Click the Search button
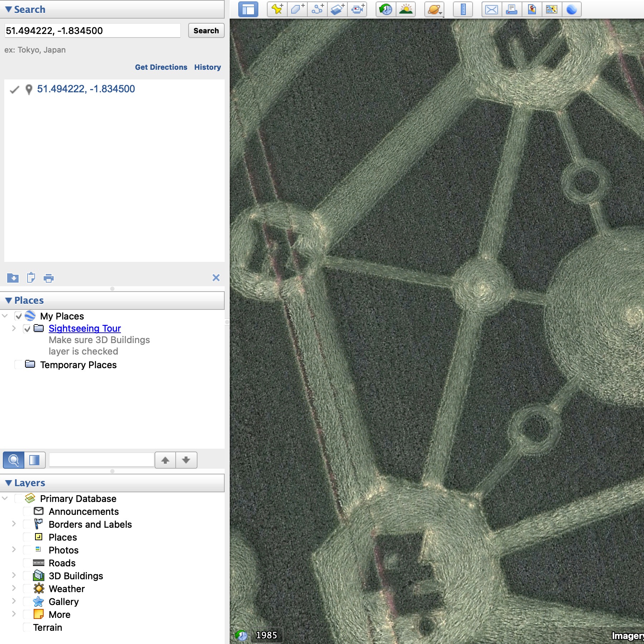Viewport: 644px width, 644px height. coord(206,31)
